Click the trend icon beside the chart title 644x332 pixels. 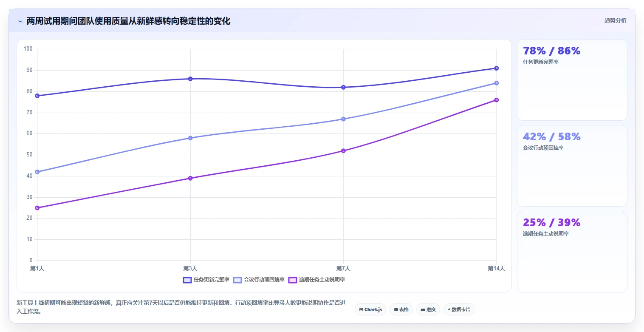coord(20,21)
